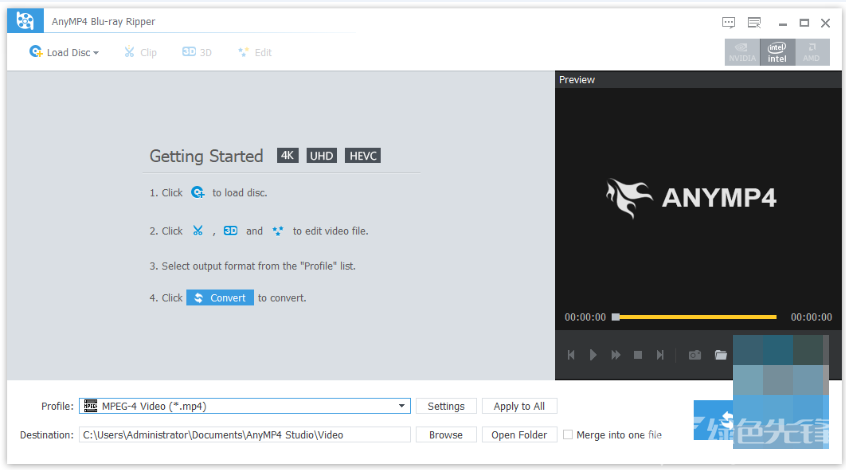Viewport: 846px width, 470px height.
Task: Click the load disc icon in step 1
Action: (198, 193)
